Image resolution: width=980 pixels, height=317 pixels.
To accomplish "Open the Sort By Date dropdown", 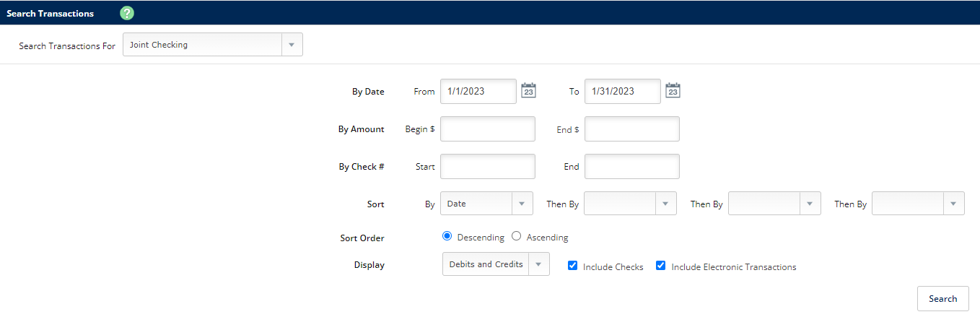I will 486,204.
